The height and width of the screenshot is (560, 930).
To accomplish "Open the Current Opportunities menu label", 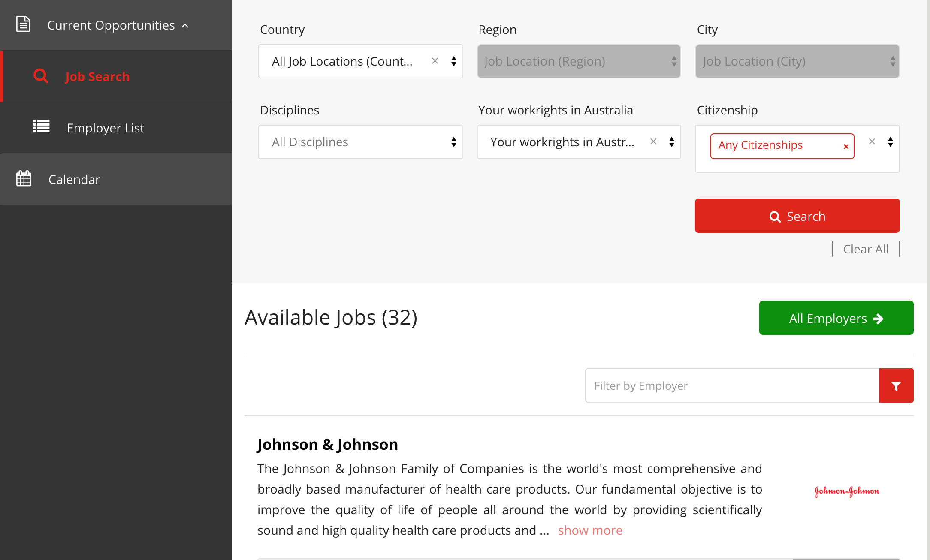I will (x=111, y=25).
